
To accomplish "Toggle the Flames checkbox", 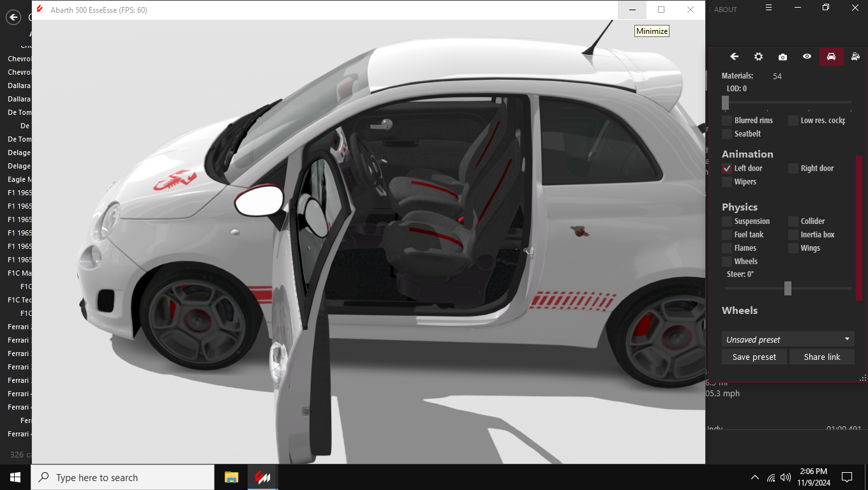I will pyautogui.click(x=727, y=248).
